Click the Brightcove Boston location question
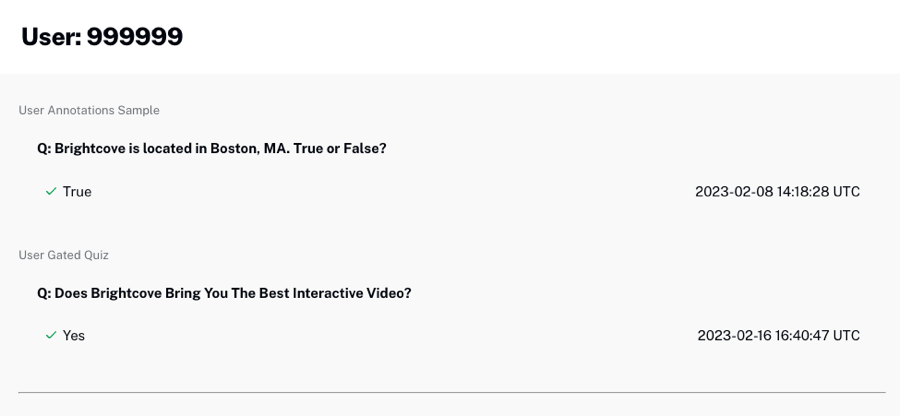900x416 pixels. 212,148
